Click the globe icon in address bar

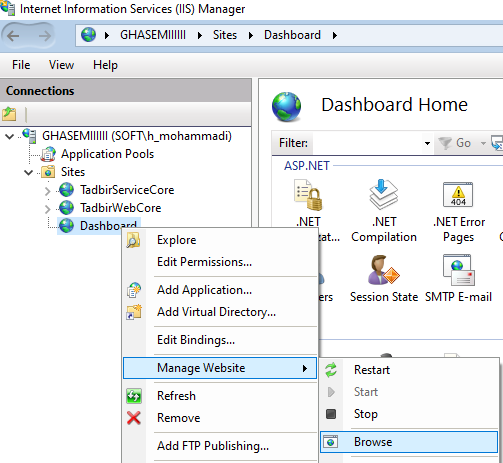pos(89,35)
